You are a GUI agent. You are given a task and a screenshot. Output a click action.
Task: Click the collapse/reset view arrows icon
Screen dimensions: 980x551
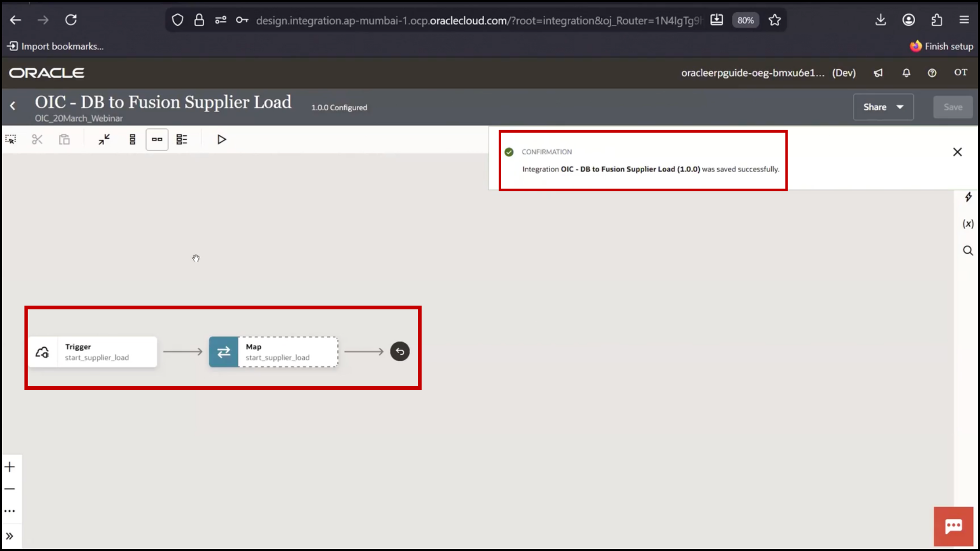coord(104,139)
